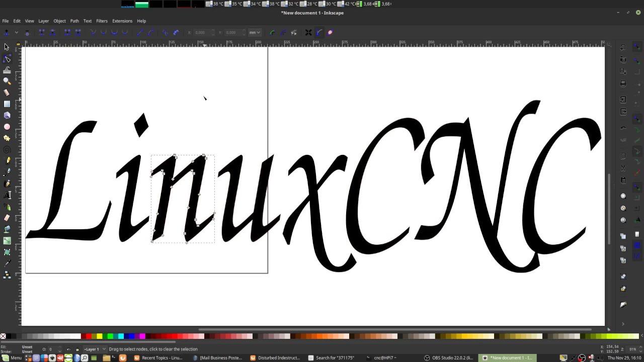The width and height of the screenshot is (644, 362).
Task: Expand the insert node options arrow
Action: (16, 32)
